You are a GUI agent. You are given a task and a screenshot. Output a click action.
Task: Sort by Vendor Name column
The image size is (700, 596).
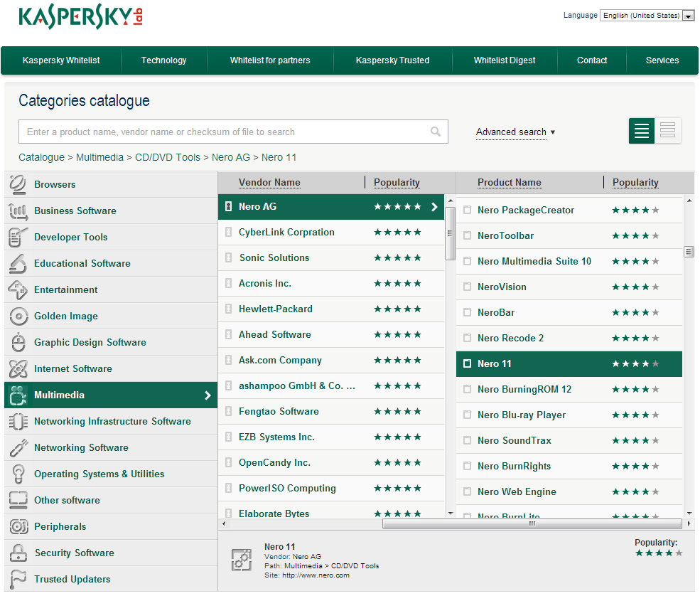click(x=269, y=182)
